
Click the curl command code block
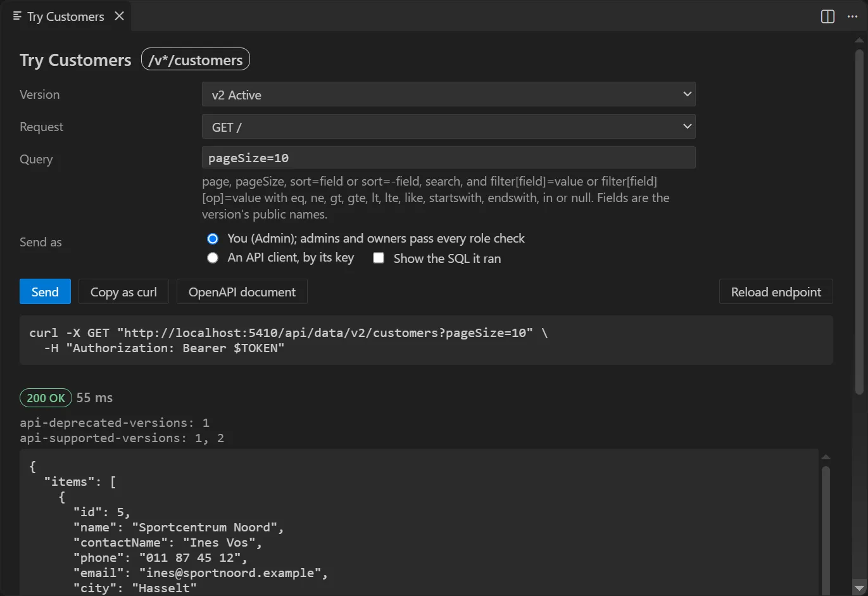coord(426,340)
